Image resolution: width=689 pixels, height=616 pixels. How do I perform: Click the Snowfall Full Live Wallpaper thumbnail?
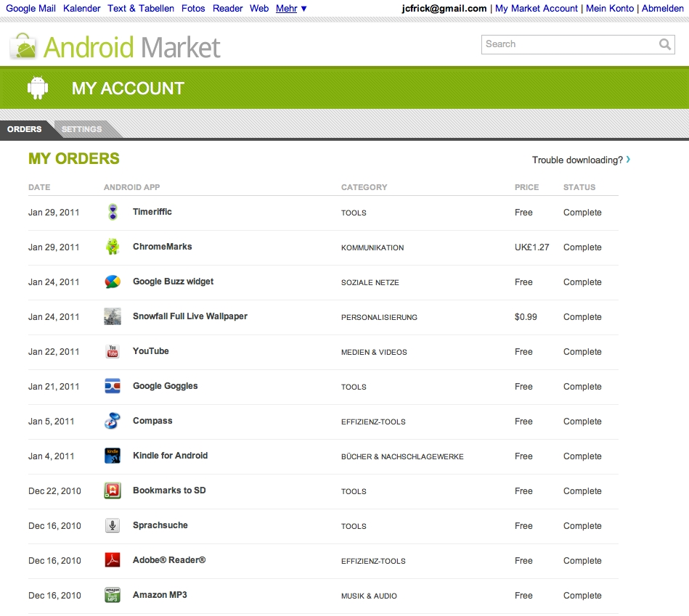click(x=113, y=316)
